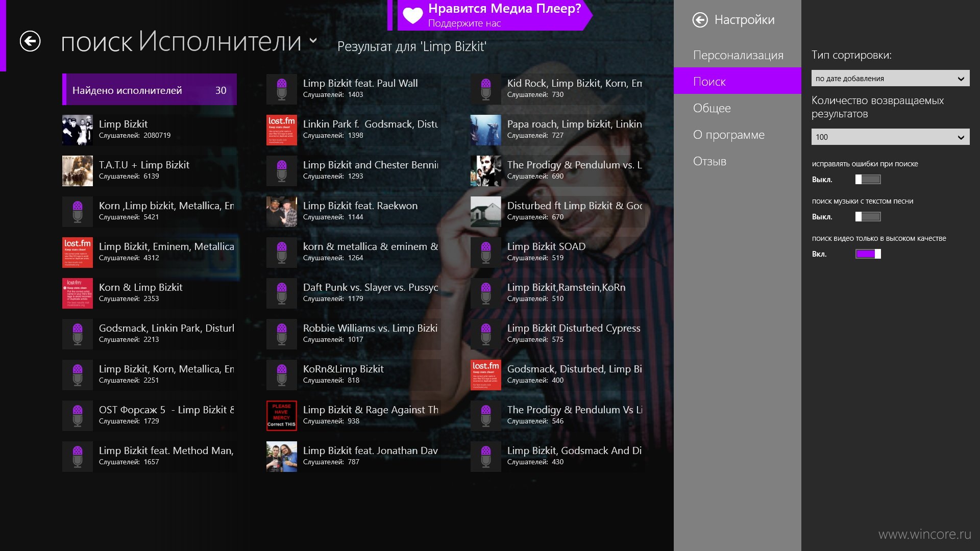Viewport: 980px width, 551px height.
Task: Click last.fm icon for Korn & Limp Bizkit
Action: pyautogui.click(x=78, y=293)
